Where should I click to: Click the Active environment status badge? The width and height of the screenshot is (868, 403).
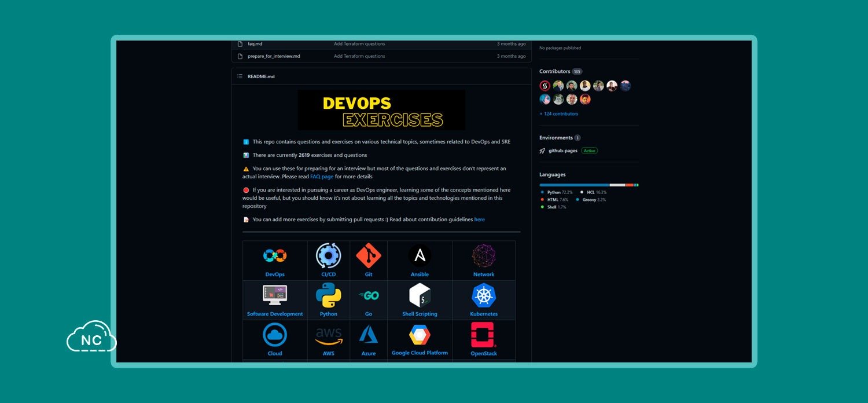coord(589,151)
